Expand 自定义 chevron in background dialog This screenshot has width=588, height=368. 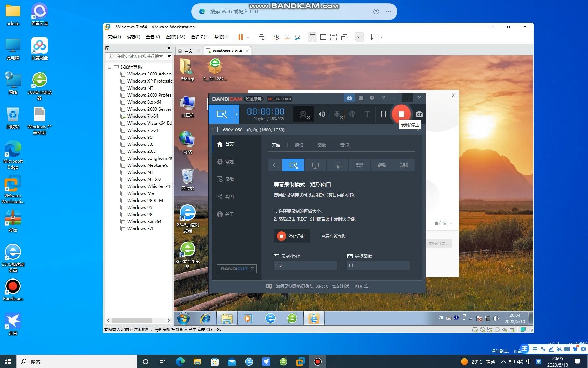click(451, 223)
